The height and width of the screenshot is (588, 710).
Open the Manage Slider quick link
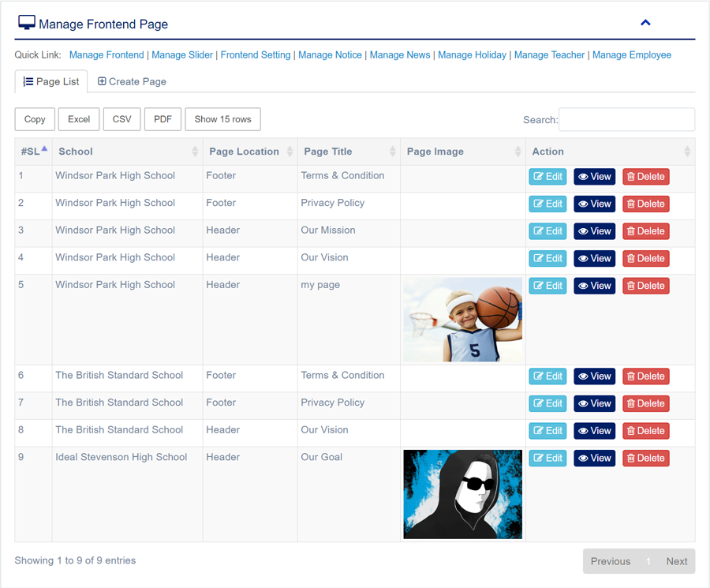click(x=182, y=54)
